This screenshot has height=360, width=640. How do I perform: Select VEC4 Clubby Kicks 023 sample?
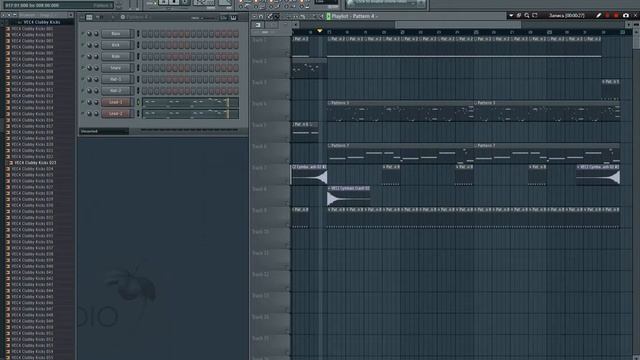pos(35,162)
